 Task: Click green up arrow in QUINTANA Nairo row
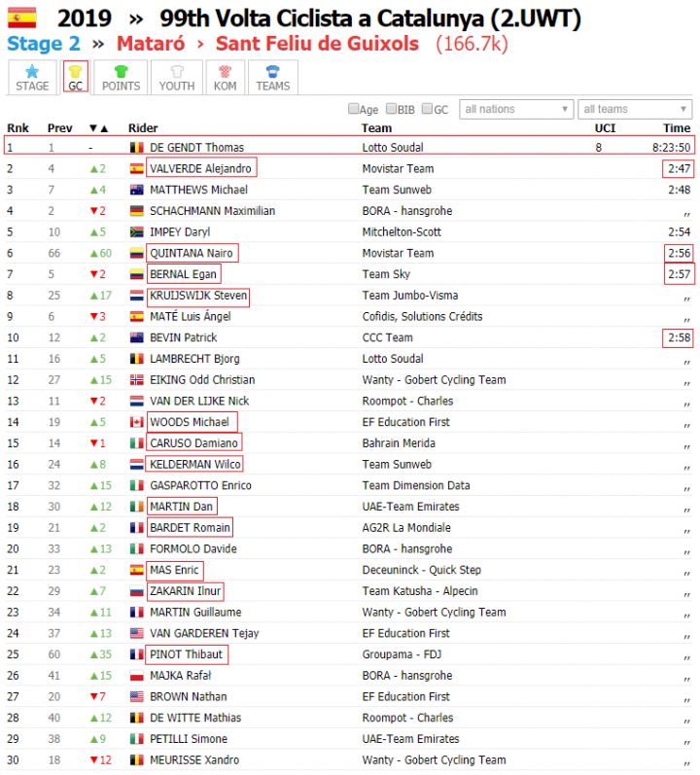pyautogui.click(x=94, y=254)
